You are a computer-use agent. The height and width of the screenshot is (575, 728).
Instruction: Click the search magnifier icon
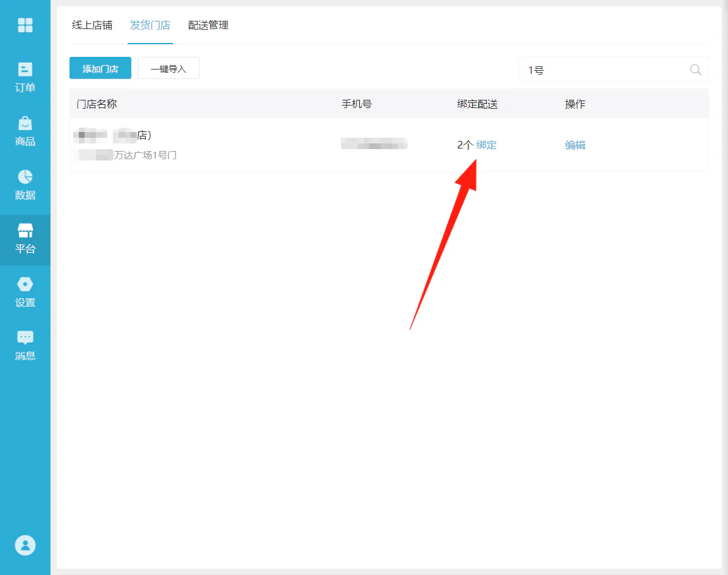(696, 70)
